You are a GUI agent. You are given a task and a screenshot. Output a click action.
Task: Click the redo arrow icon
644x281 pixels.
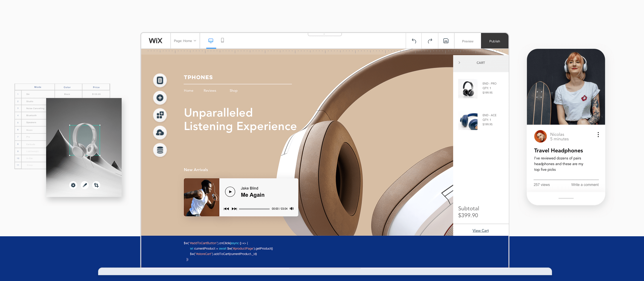coord(430,41)
